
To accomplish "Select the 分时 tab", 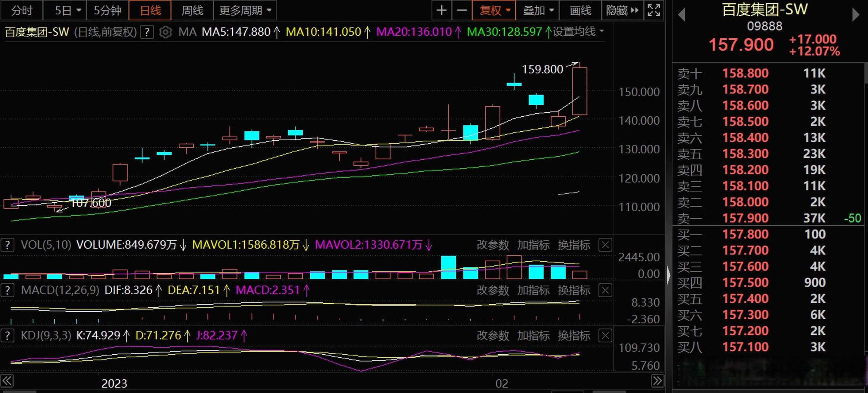I will [x=22, y=10].
